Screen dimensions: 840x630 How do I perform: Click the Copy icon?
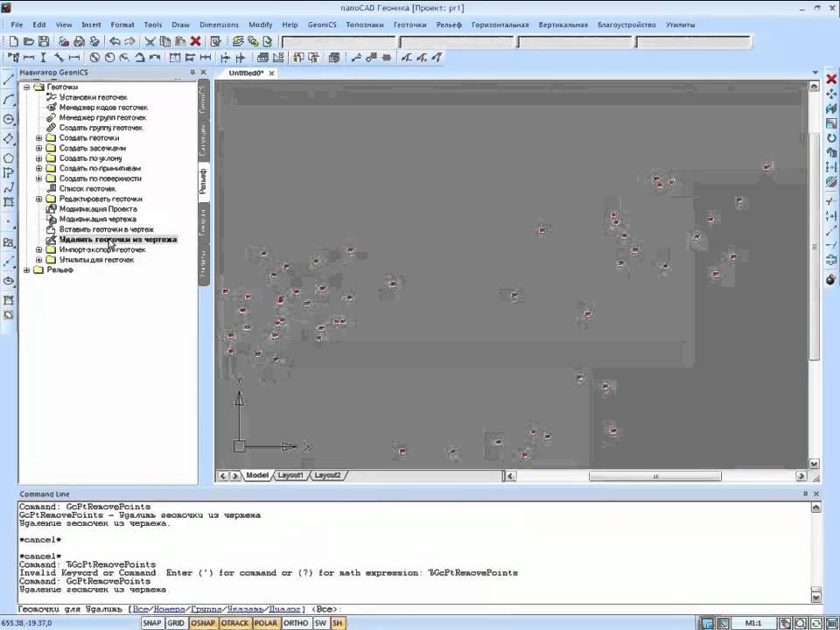165,41
